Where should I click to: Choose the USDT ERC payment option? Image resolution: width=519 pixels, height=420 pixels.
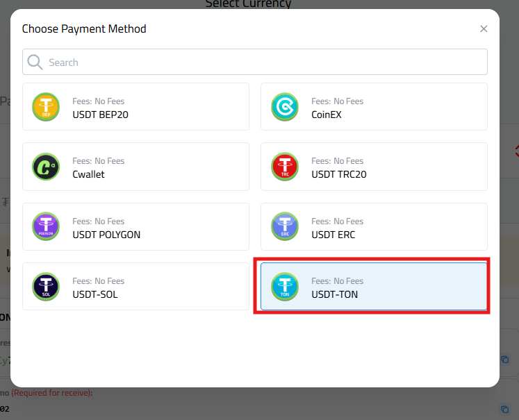[x=374, y=226]
